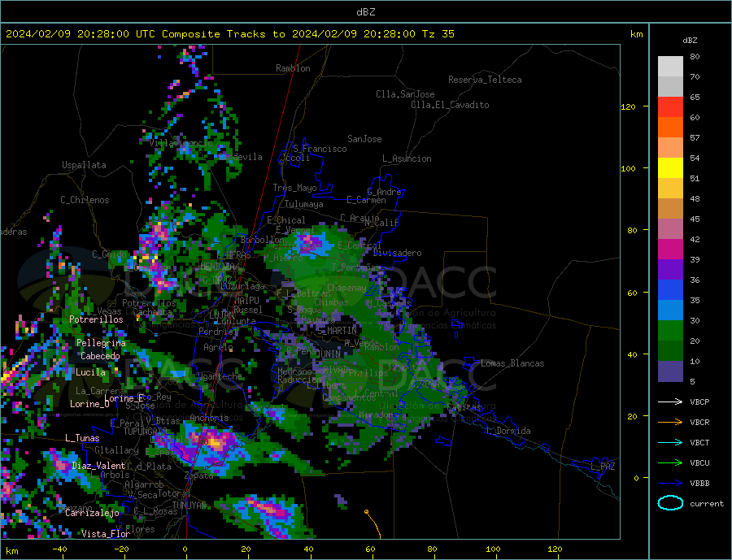Select the green 30 dBZ color swatch
The width and height of the screenshot is (732, 560).
click(x=670, y=331)
